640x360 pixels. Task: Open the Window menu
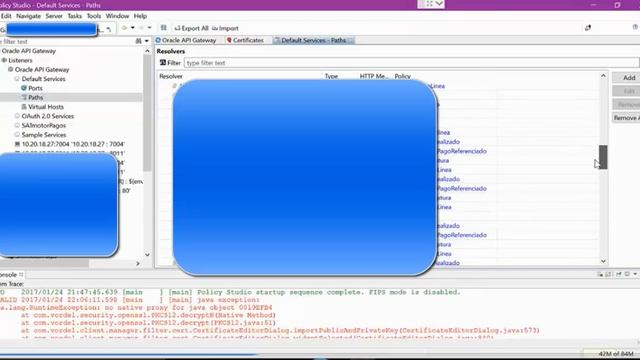[x=117, y=16]
